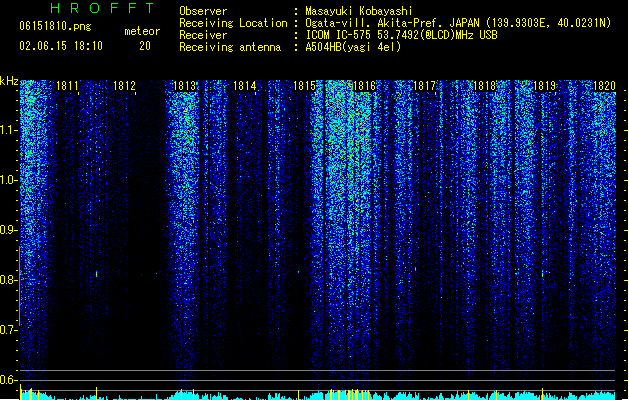Image resolution: width=629 pixels, height=400 pixels.
Task: Click the A504HB(yagi 4el) antenna value
Action: (353, 47)
